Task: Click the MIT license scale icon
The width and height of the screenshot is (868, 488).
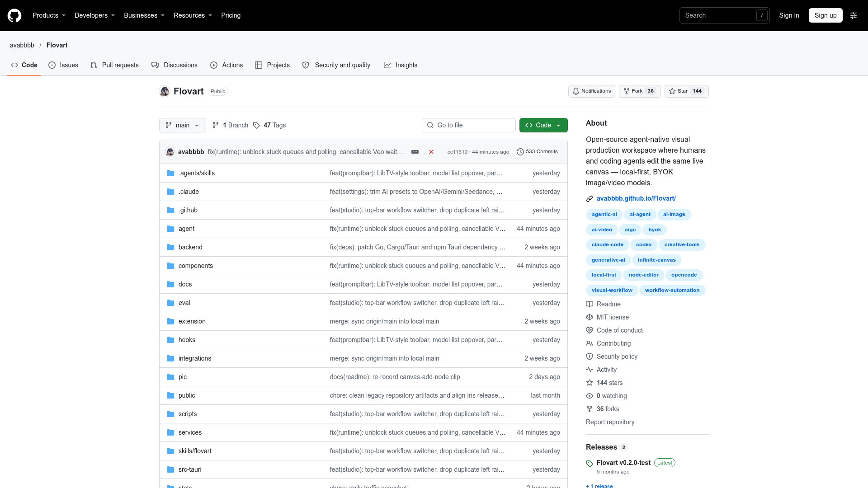Action: (x=590, y=317)
